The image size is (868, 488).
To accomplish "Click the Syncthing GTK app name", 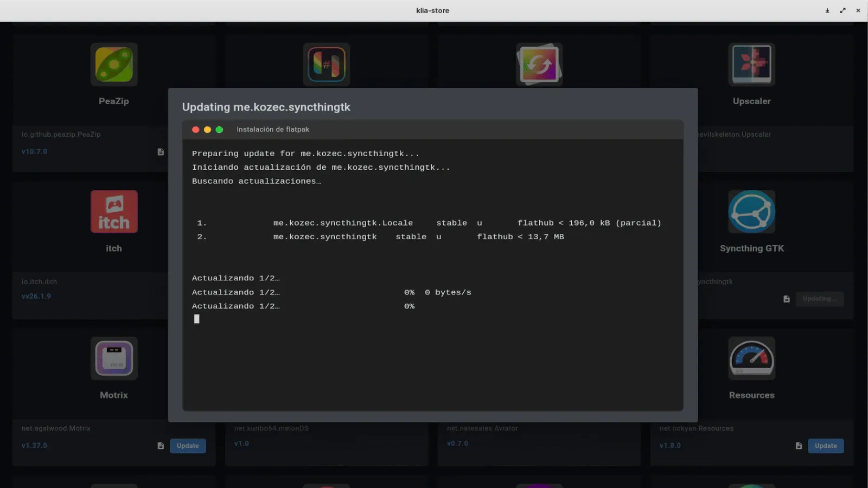I will point(752,248).
